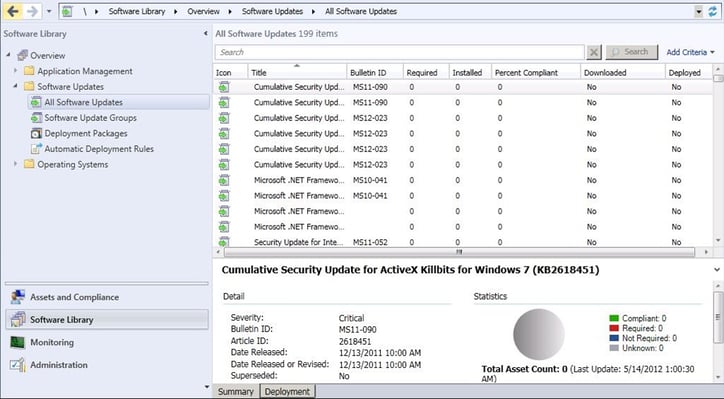Select the Summary tab
Image resolution: width=724 pixels, height=399 pixels.
[x=236, y=391]
